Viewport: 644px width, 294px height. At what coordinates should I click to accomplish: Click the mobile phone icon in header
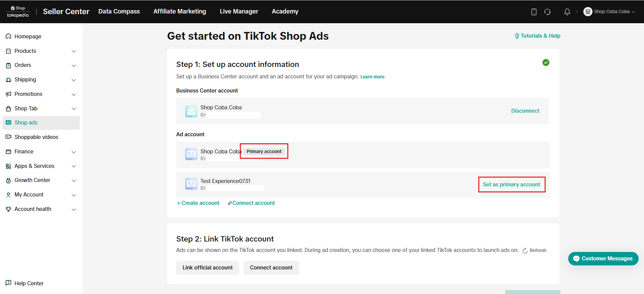(x=534, y=12)
